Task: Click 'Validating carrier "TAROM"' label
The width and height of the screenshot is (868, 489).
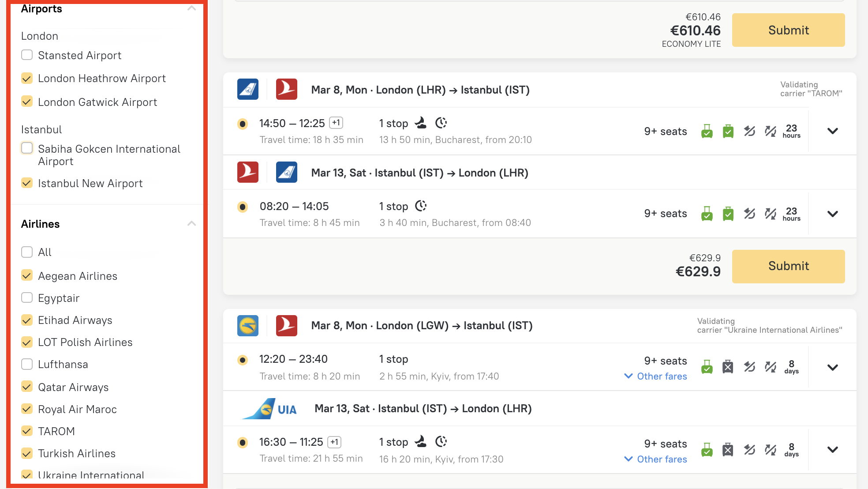Action: coord(811,89)
